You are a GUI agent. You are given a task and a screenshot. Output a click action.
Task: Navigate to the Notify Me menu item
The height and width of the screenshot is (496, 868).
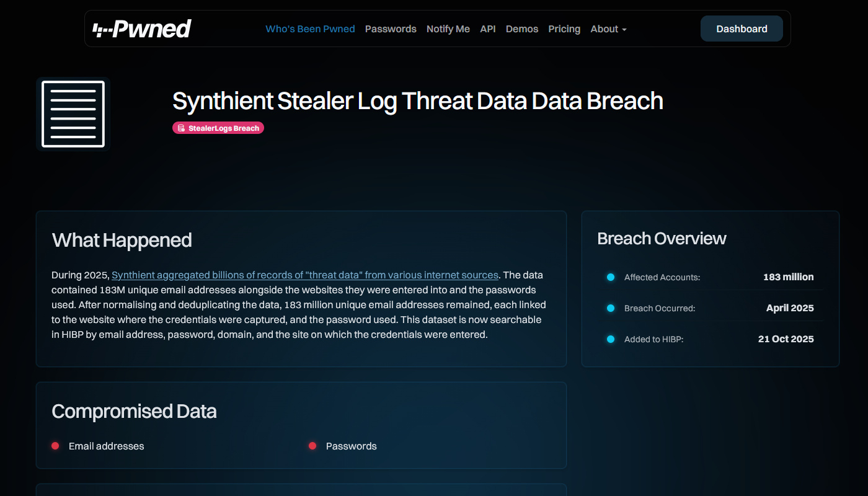tap(448, 29)
